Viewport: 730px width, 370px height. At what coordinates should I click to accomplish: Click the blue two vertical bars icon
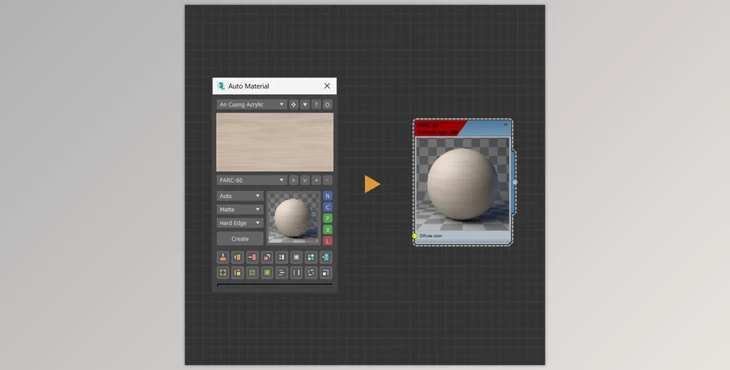point(297,272)
